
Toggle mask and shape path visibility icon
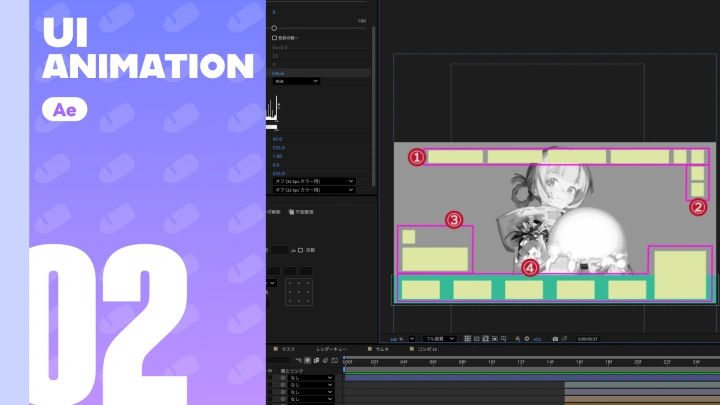(485, 339)
